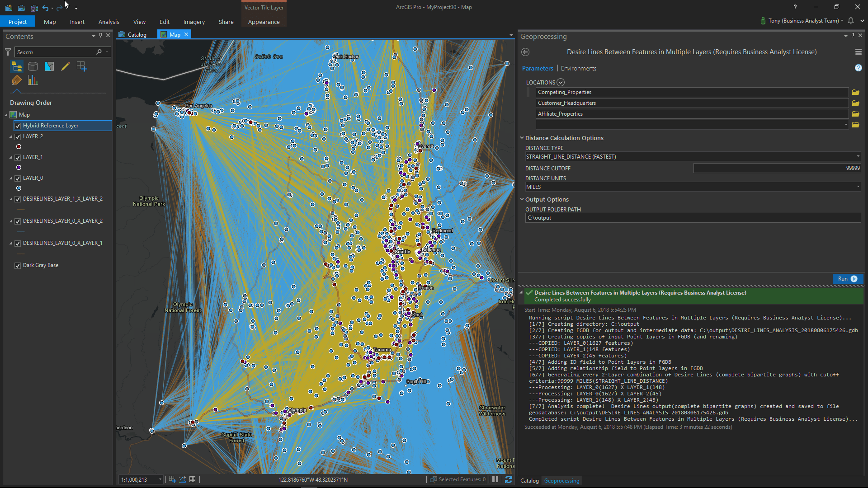Pause map drawing

pyautogui.click(x=495, y=479)
